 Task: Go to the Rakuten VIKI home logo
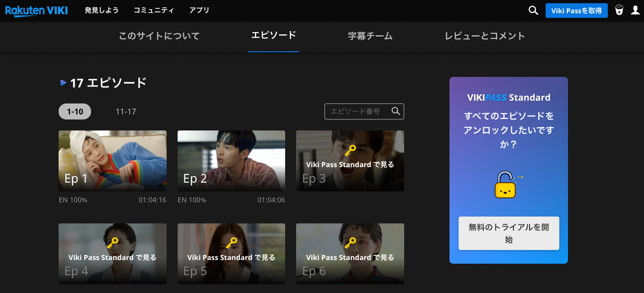click(x=37, y=10)
